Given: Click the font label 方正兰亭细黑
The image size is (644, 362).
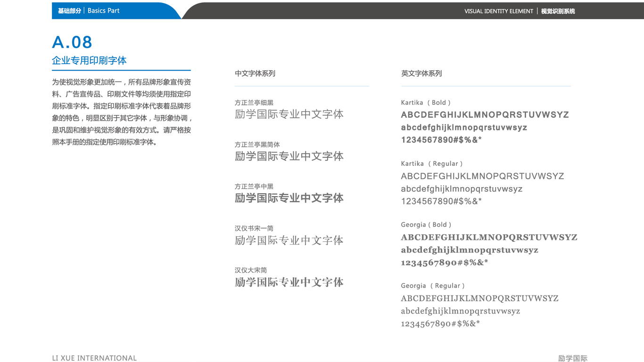Looking at the screenshot, I should point(254,103).
